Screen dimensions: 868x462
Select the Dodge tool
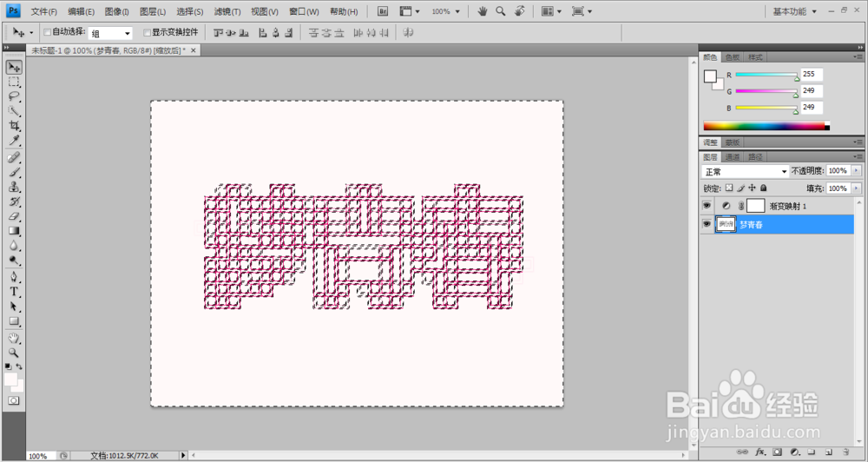click(14, 260)
